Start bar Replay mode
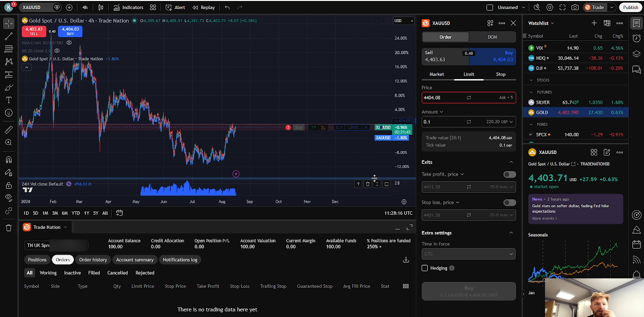 203,8
